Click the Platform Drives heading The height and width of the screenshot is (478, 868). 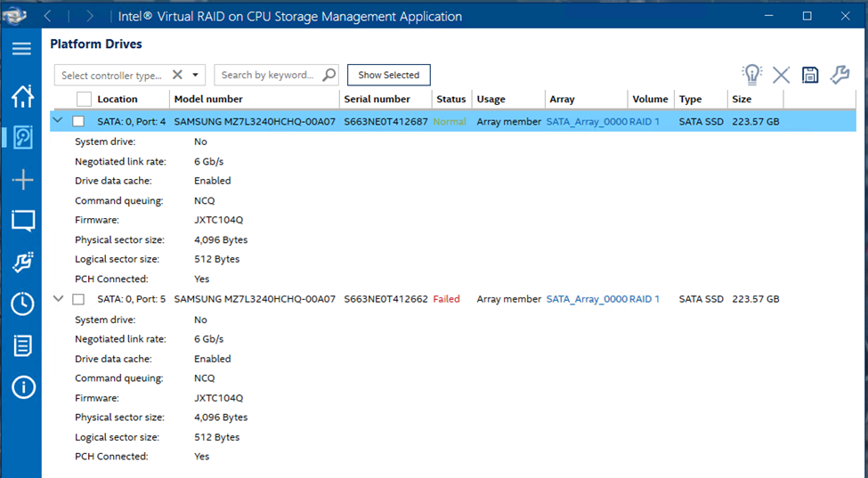pyautogui.click(x=96, y=44)
